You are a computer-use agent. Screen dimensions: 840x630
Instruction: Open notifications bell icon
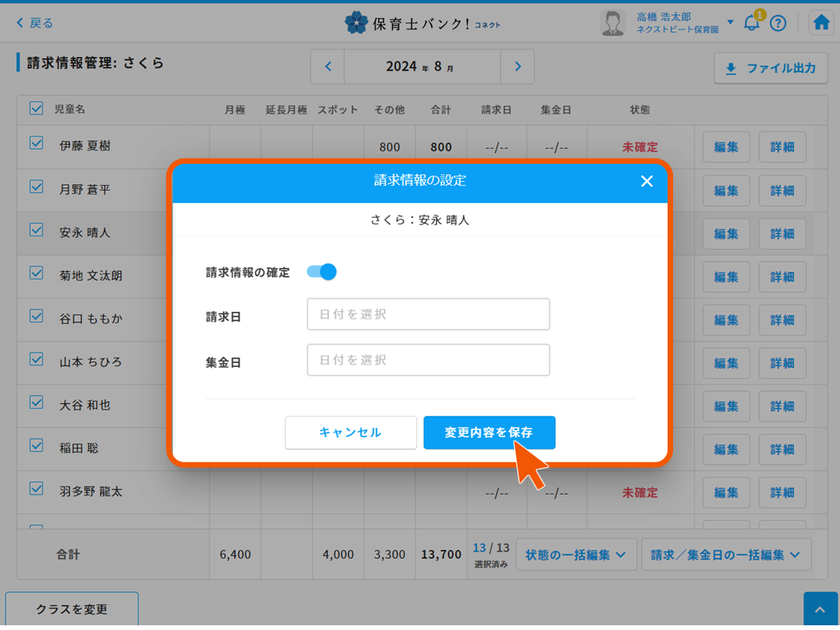[752, 23]
